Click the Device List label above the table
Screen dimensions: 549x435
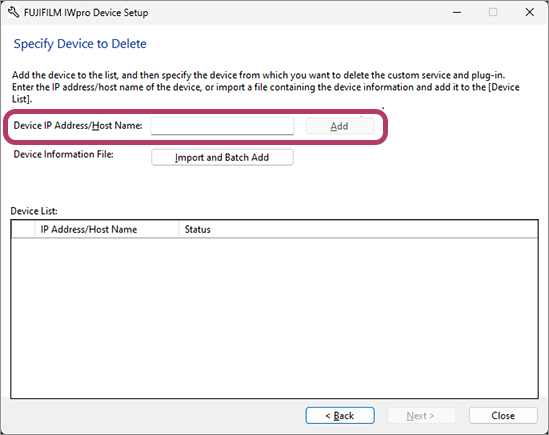tap(34, 211)
